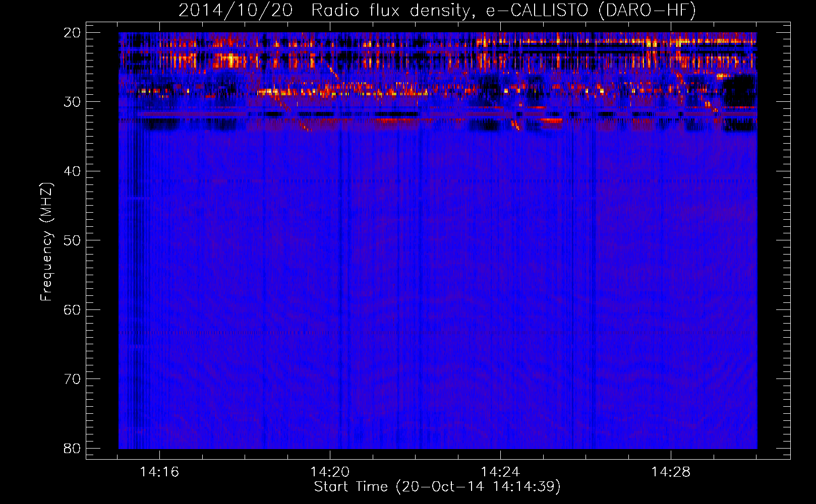Viewport: 816px width, 504px height.
Task: Click the frequency tick label "50"
Action: (72, 240)
